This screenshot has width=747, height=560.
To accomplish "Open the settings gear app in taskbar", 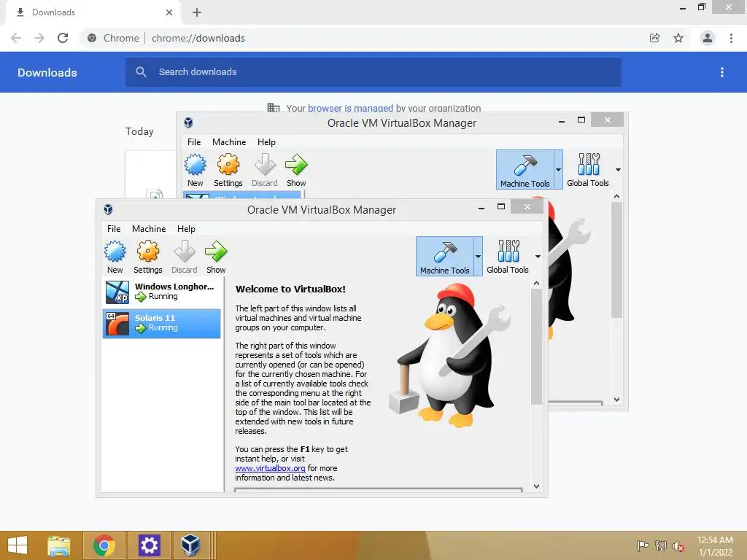I will tap(149, 545).
